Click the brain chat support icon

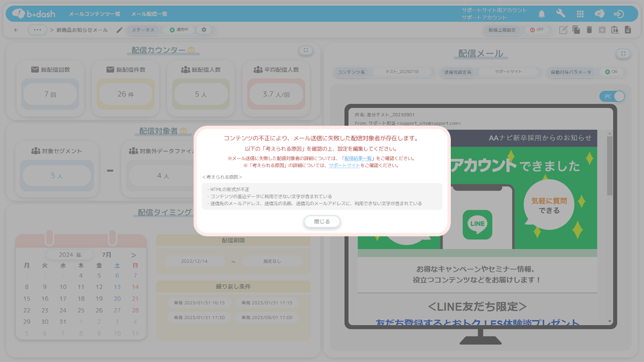(x=599, y=14)
